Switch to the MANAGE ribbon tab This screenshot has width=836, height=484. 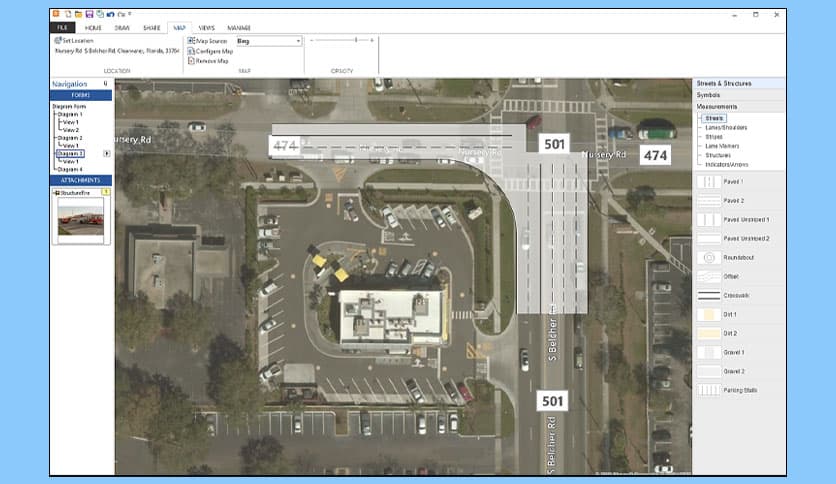(x=239, y=28)
